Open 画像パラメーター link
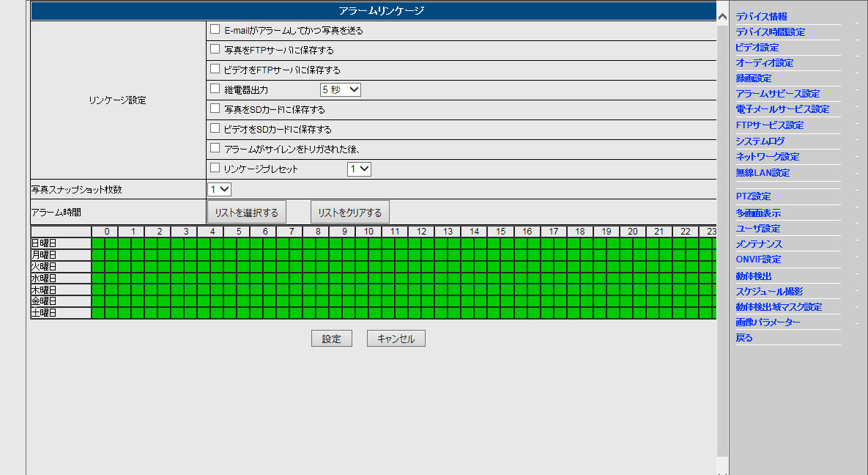 (768, 323)
